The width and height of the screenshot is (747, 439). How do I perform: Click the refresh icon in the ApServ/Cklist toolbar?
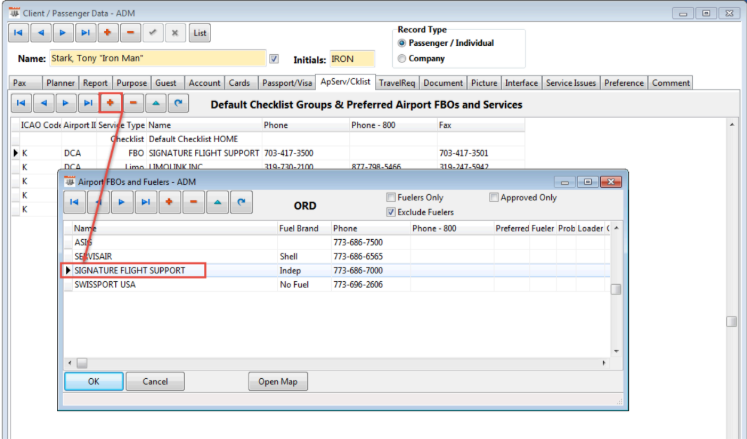point(179,103)
